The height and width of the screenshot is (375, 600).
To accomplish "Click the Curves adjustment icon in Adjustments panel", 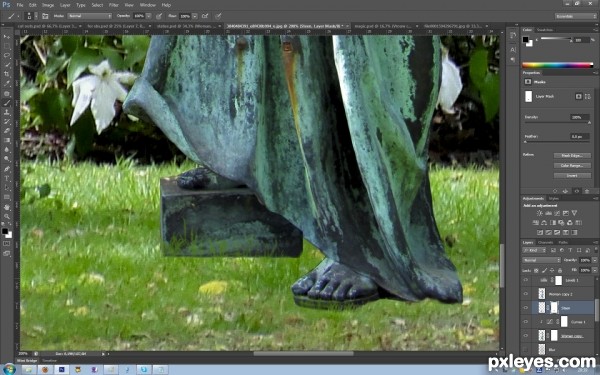I will 557,213.
